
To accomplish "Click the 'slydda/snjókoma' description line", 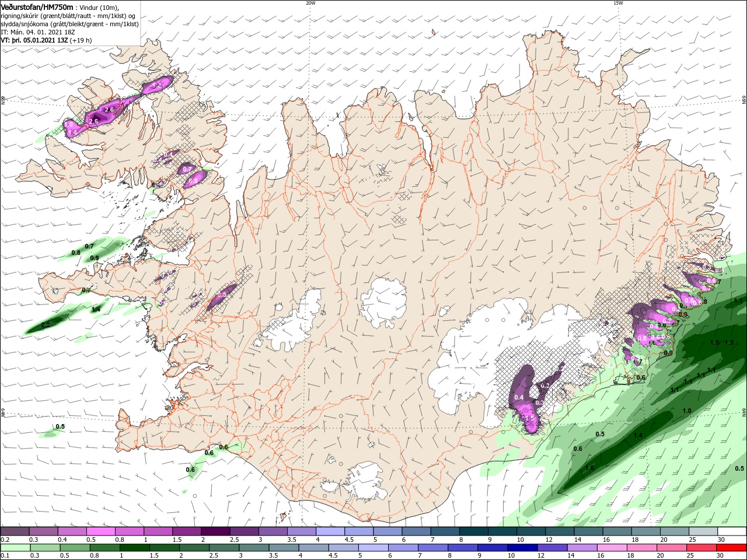I will coord(70,24).
